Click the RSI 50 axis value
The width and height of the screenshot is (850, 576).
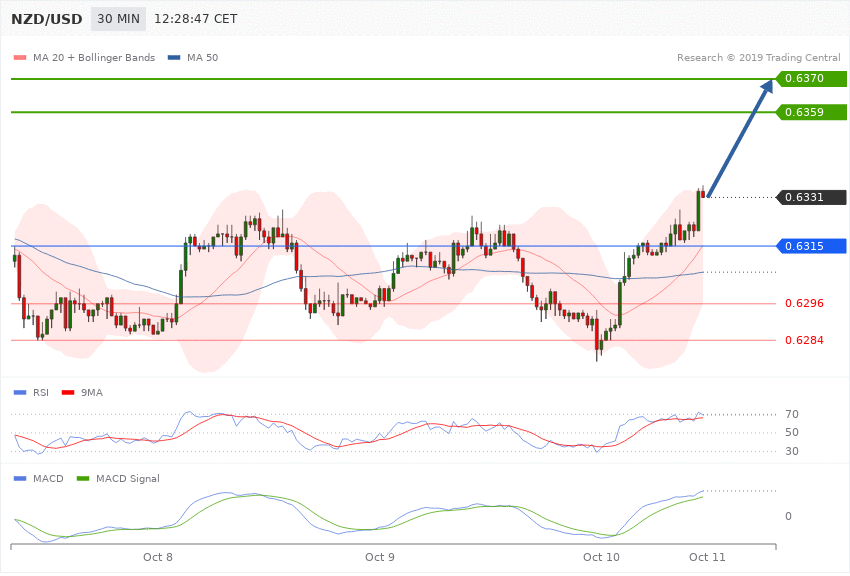tap(791, 432)
